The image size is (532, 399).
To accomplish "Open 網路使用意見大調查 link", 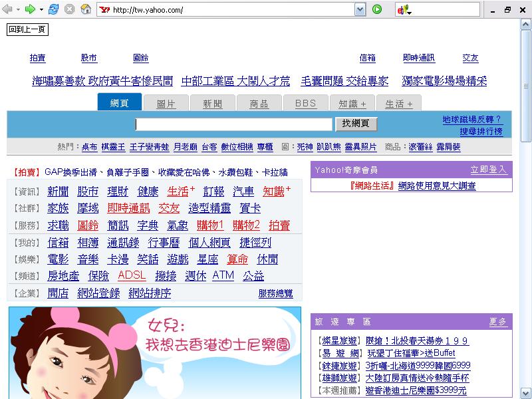I will pos(437,186).
